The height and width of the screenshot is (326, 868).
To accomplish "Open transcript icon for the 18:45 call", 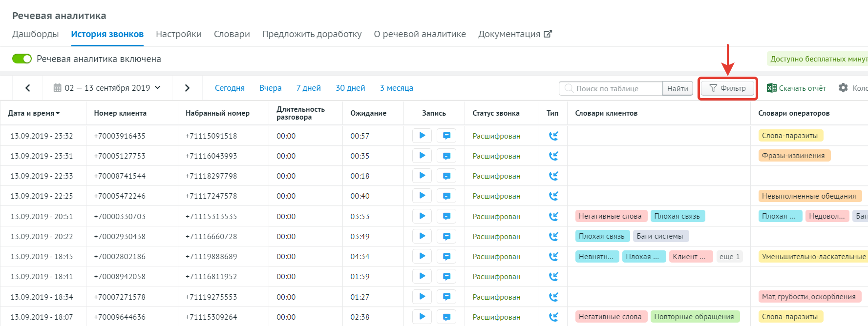I will click(x=446, y=257).
